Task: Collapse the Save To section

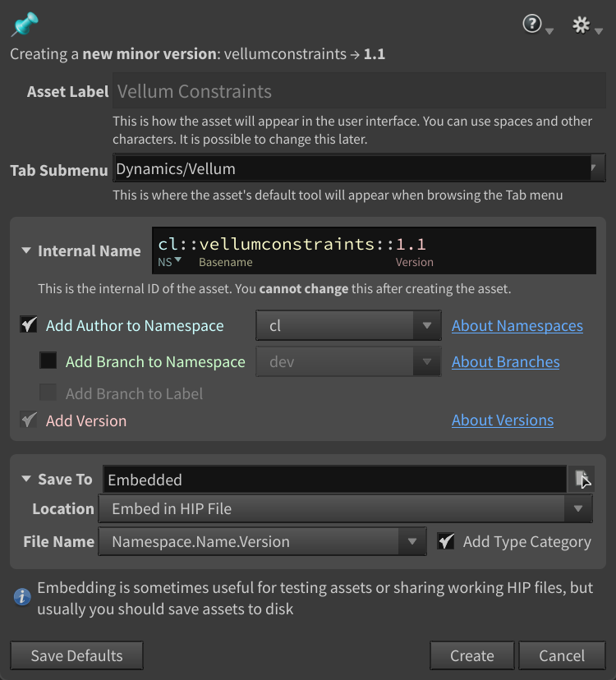Action: click(27, 479)
